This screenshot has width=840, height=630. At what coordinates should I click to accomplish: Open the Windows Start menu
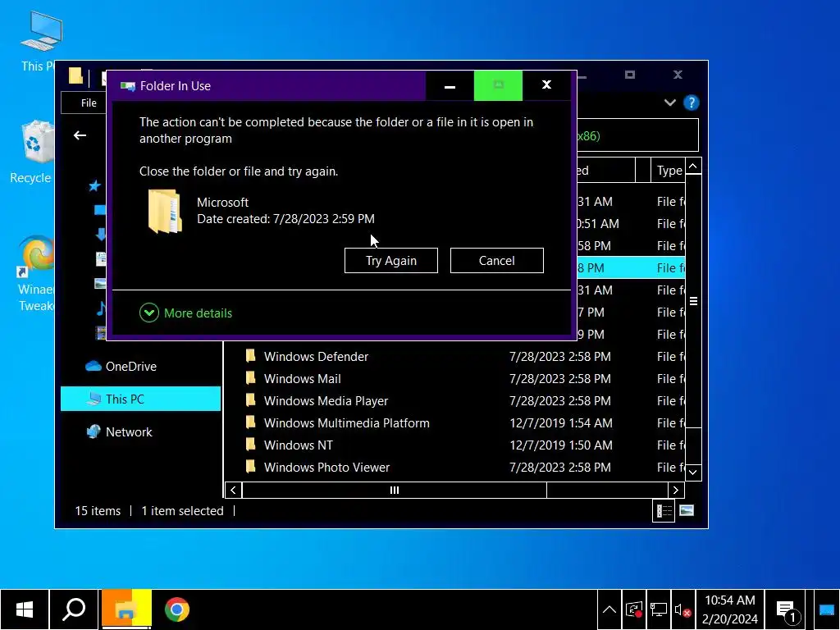coord(25,609)
